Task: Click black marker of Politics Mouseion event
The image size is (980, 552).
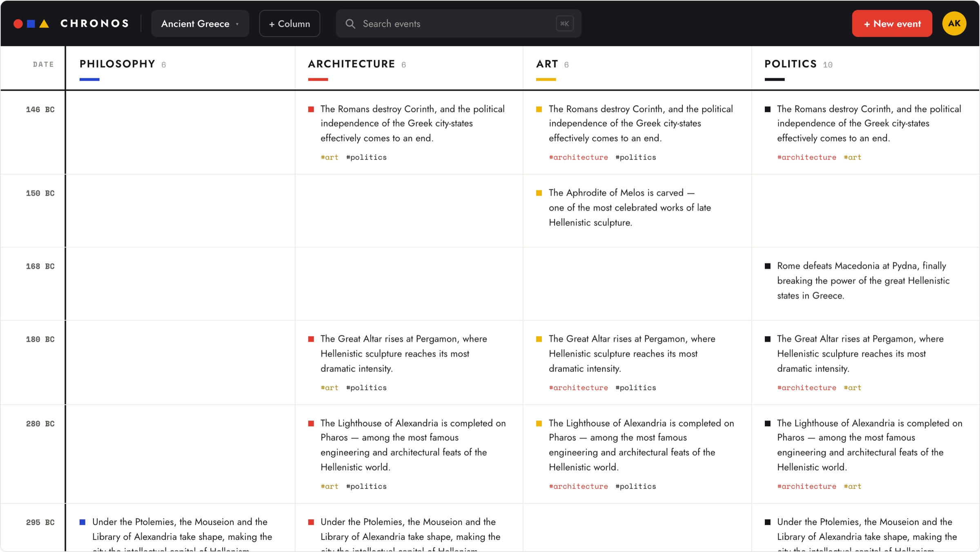Action: coord(768,522)
